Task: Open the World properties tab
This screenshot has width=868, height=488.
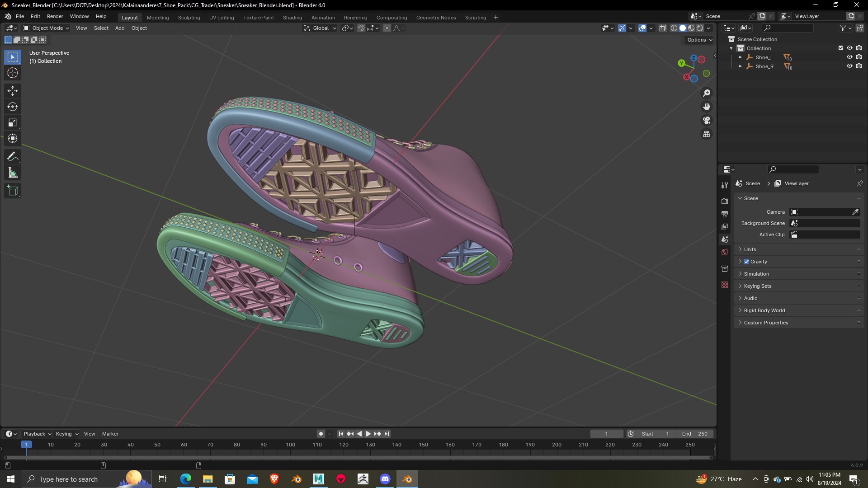Action: coord(725,252)
